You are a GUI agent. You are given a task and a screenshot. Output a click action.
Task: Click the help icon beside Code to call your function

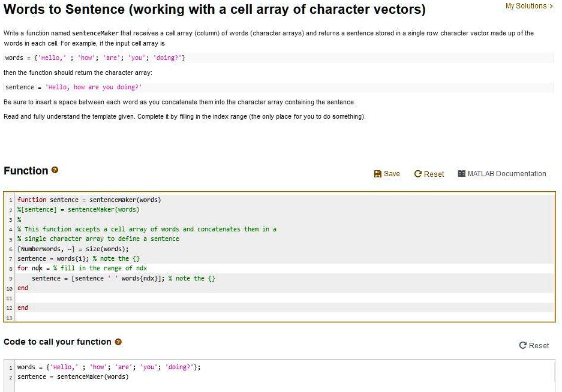pyautogui.click(x=118, y=342)
